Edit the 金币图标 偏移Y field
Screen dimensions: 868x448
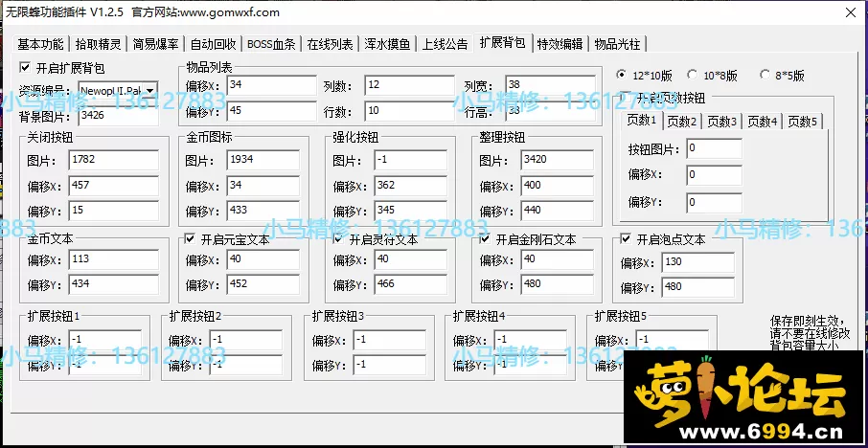(263, 211)
